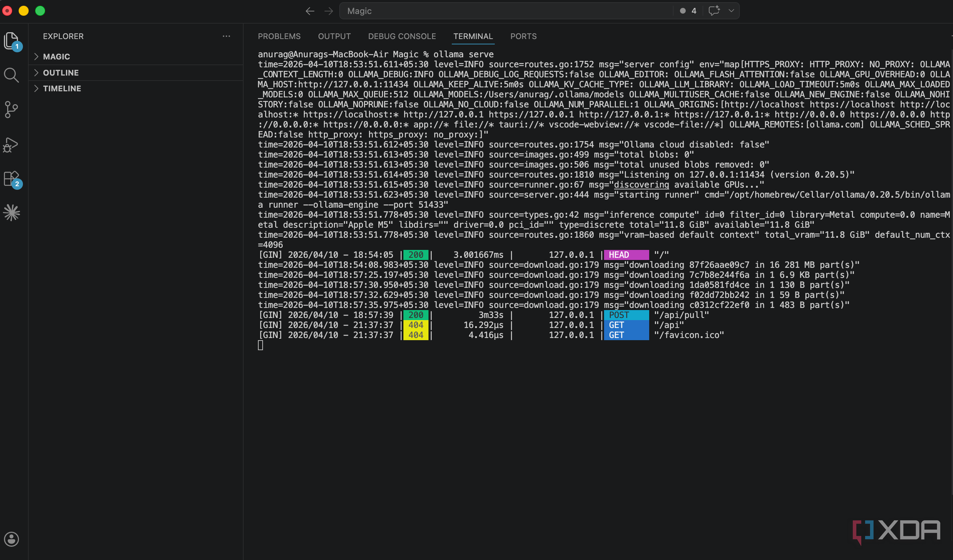The height and width of the screenshot is (560, 953).
Task: Click the green 200 status on POST row
Action: click(x=416, y=315)
